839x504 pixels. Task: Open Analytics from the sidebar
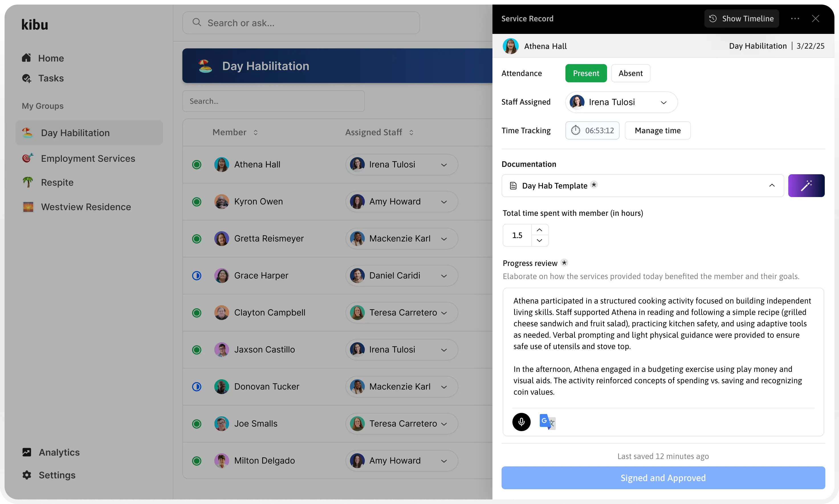click(x=59, y=452)
